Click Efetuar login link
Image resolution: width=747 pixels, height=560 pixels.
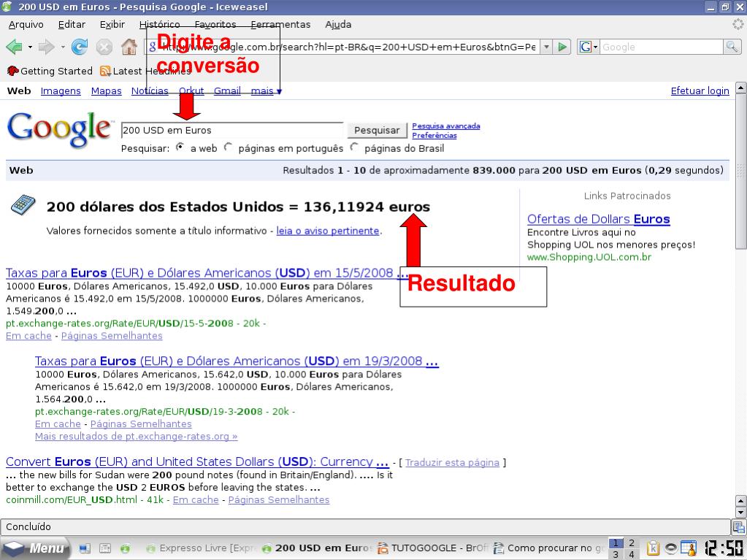pyautogui.click(x=700, y=91)
